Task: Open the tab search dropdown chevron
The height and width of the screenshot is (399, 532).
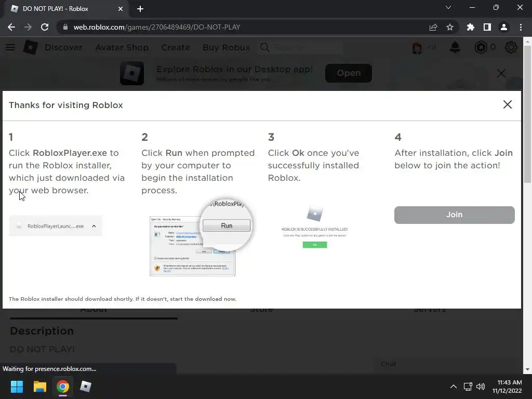Action: tap(448, 7)
